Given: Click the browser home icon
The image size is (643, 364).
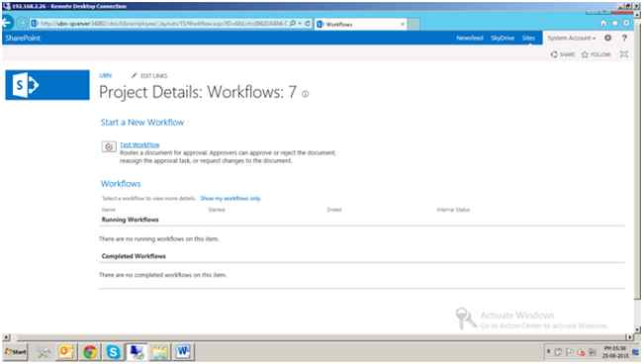Looking at the screenshot, I should [603, 24].
